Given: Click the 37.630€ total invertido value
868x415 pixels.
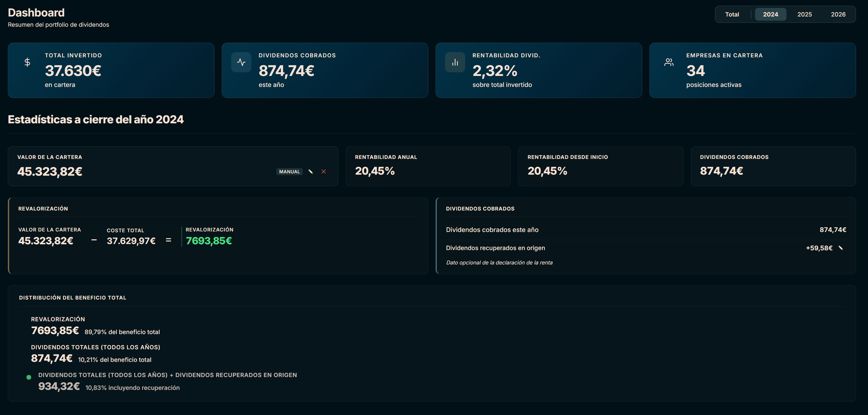Looking at the screenshot, I should 73,71.
